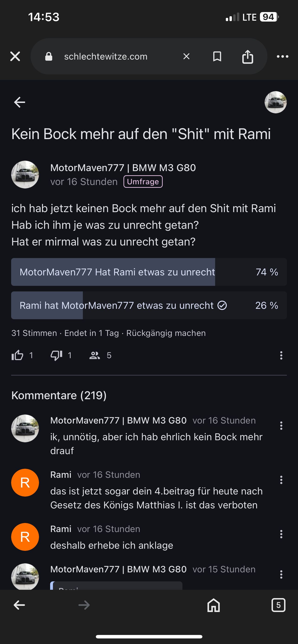298x644 pixels.
Task: Open the browser three-dot overflow menu
Action: point(282,57)
